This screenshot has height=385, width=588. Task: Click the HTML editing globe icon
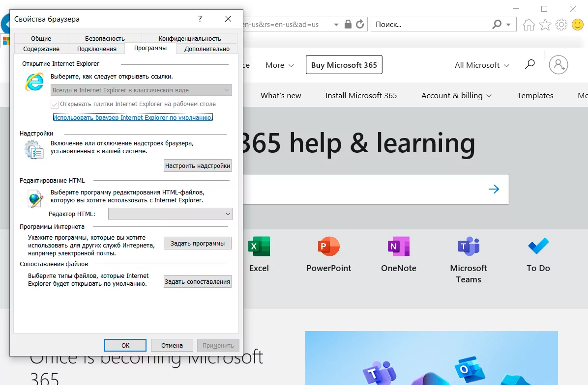tap(35, 198)
